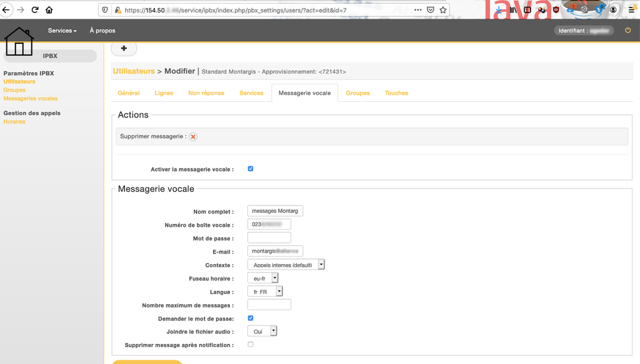The height and width of the screenshot is (364, 640).
Task: Click the large house home icon
Action: click(19, 42)
